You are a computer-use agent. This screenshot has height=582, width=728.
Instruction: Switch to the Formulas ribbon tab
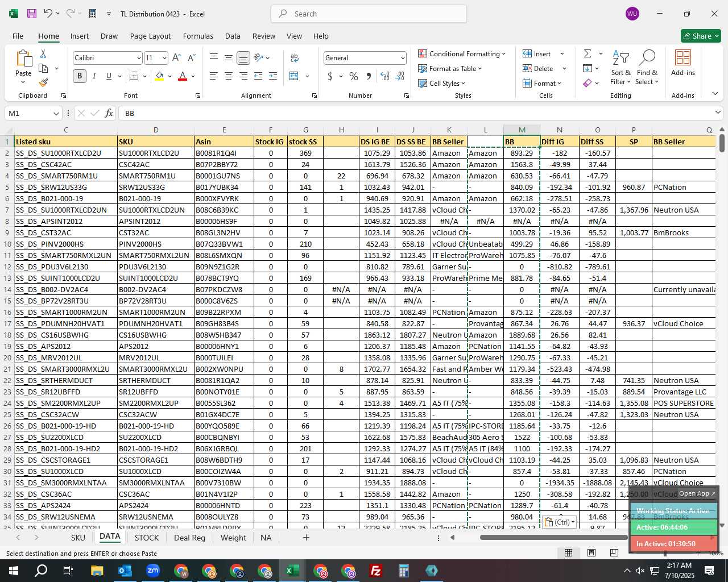pyautogui.click(x=198, y=36)
